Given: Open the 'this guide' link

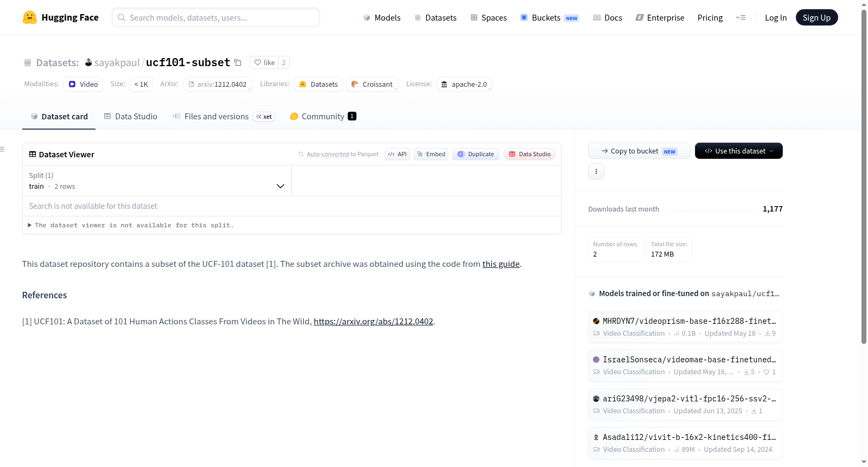Looking at the screenshot, I should coord(501,264).
